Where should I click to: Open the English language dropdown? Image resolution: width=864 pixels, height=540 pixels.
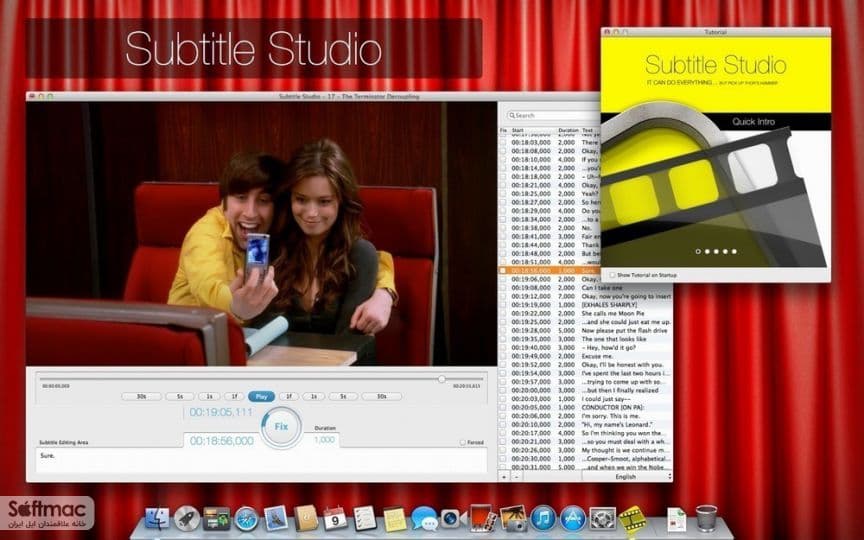627,477
